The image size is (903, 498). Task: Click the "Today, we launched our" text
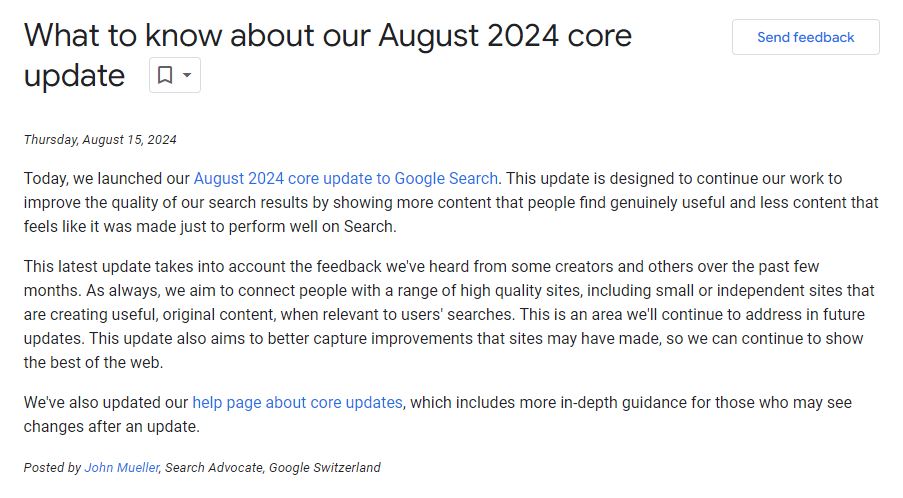(107, 179)
